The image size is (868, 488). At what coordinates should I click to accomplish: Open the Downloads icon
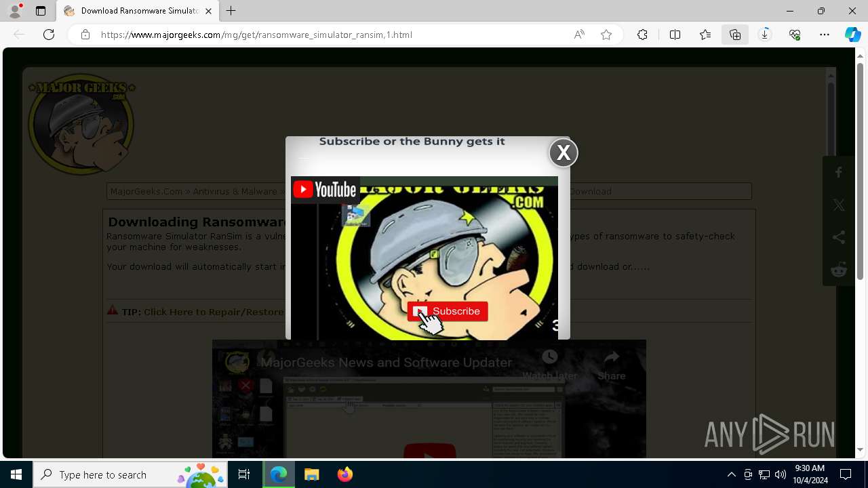coord(765,35)
